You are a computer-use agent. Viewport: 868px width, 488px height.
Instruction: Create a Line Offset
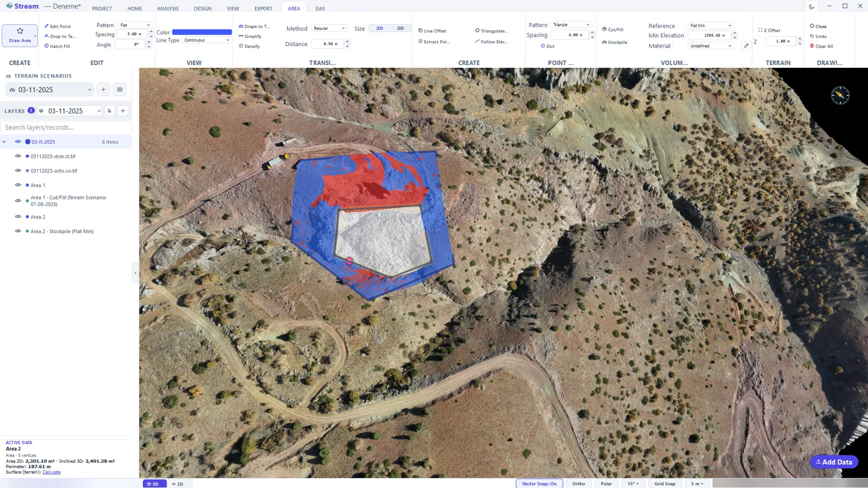click(432, 31)
